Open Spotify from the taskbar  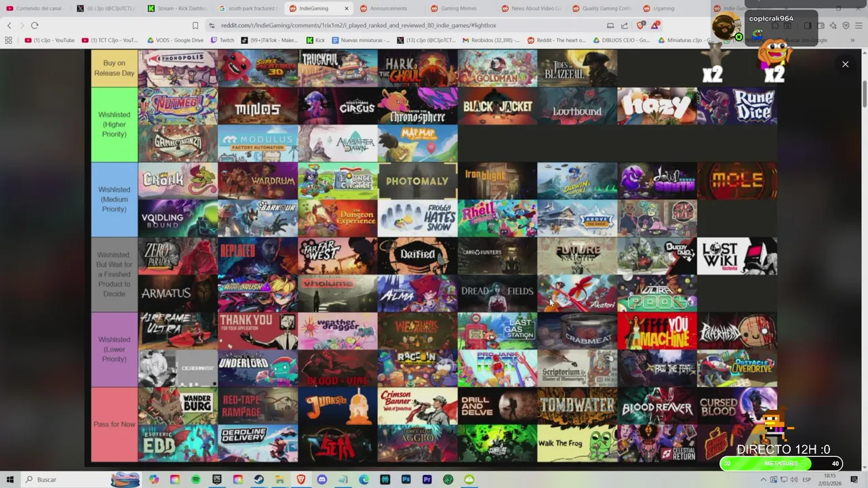pyautogui.click(x=196, y=479)
